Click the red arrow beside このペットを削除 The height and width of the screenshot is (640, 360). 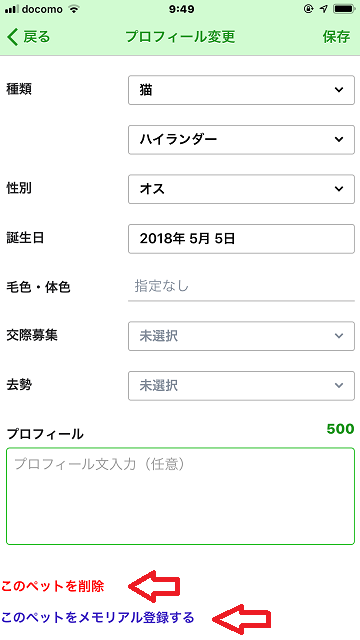(154, 586)
